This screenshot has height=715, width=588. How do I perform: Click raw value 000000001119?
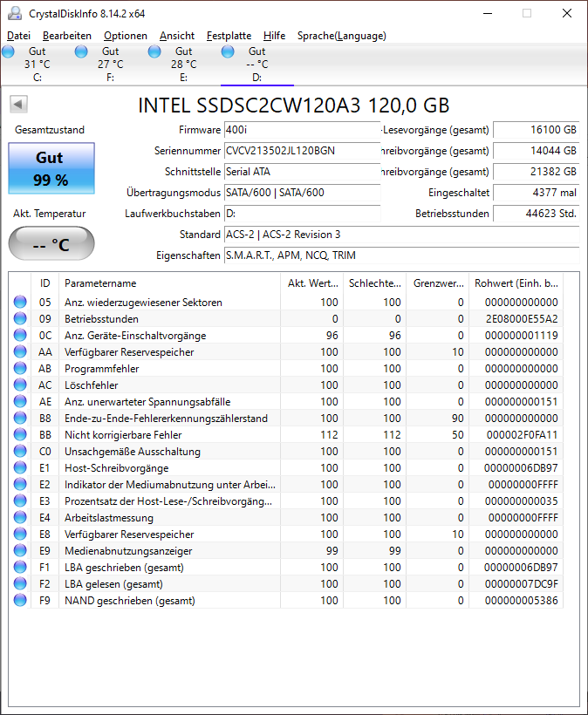[522, 336]
